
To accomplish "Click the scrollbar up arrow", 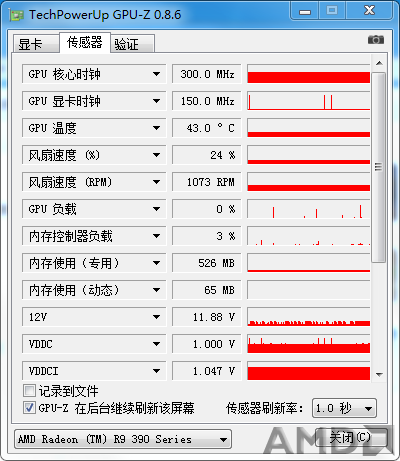I will pyautogui.click(x=379, y=63).
